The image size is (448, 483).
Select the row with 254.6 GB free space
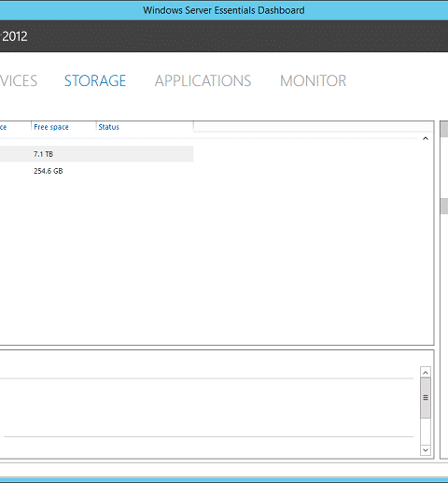[x=96, y=171]
